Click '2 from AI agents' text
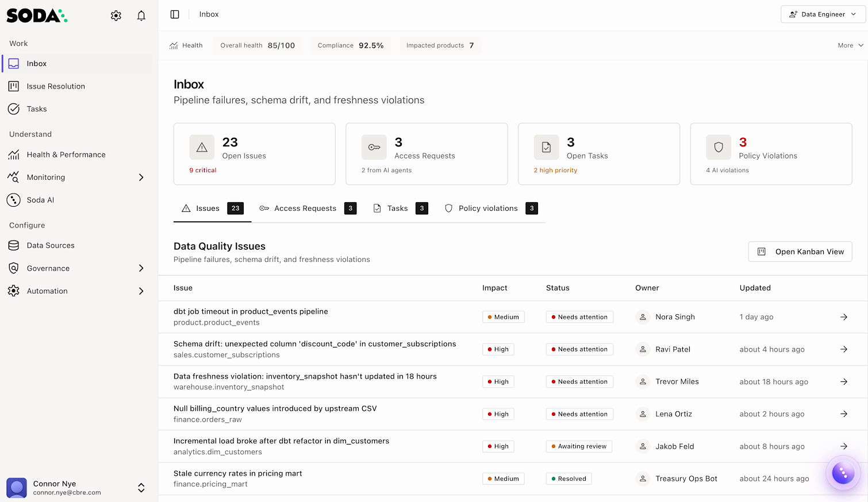 pyautogui.click(x=386, y=171)
